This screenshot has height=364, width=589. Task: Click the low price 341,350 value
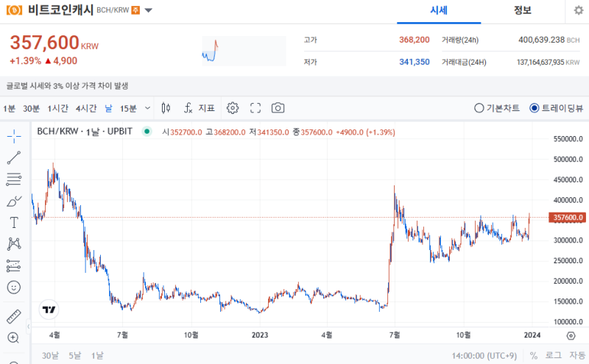tap(414, 62)
